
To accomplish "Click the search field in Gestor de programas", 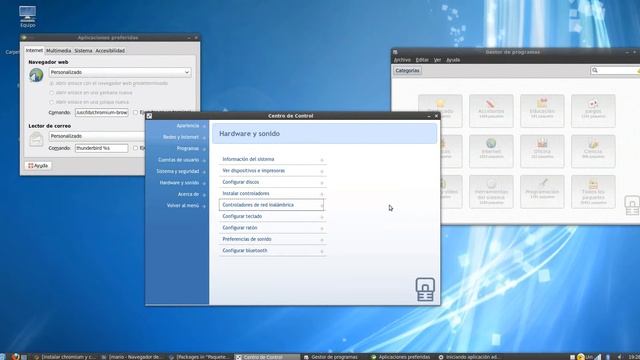I will pos(615,71).
